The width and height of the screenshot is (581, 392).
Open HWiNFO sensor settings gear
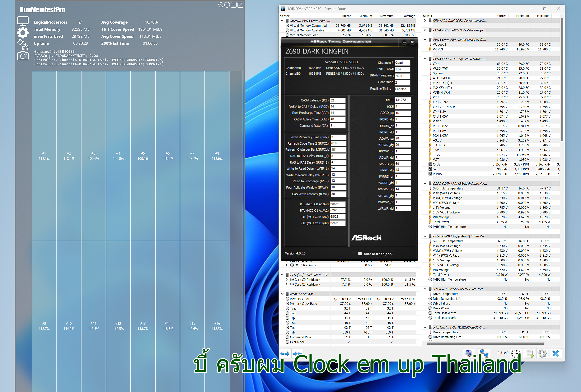pyautogui.click(x=542, y=353)
